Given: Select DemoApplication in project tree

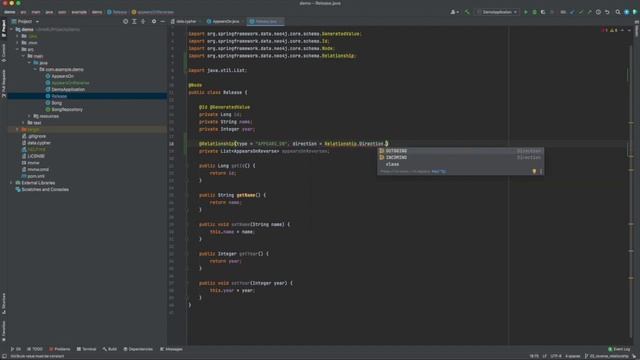Looking at the screenshot, I should (68, 89).
